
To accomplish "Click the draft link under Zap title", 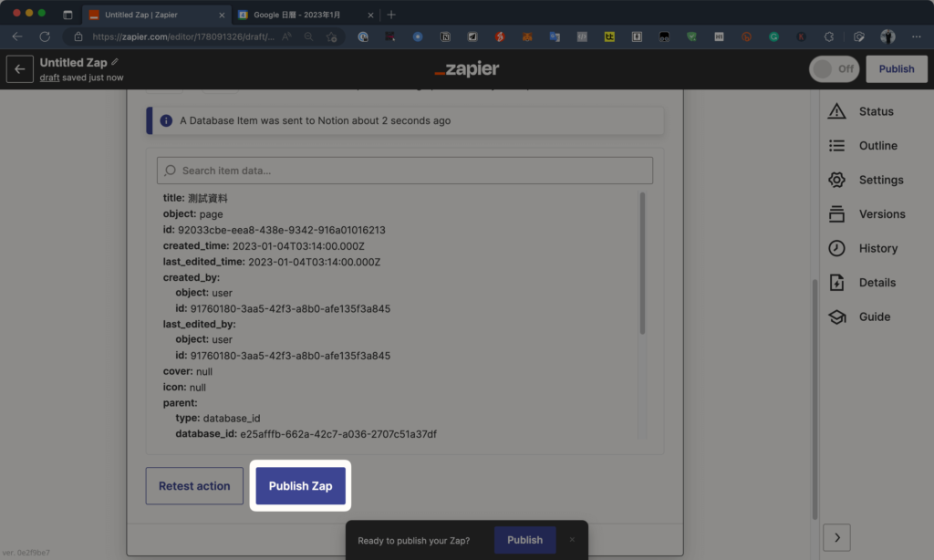I will pyautogui.click(x=49, y=78).
